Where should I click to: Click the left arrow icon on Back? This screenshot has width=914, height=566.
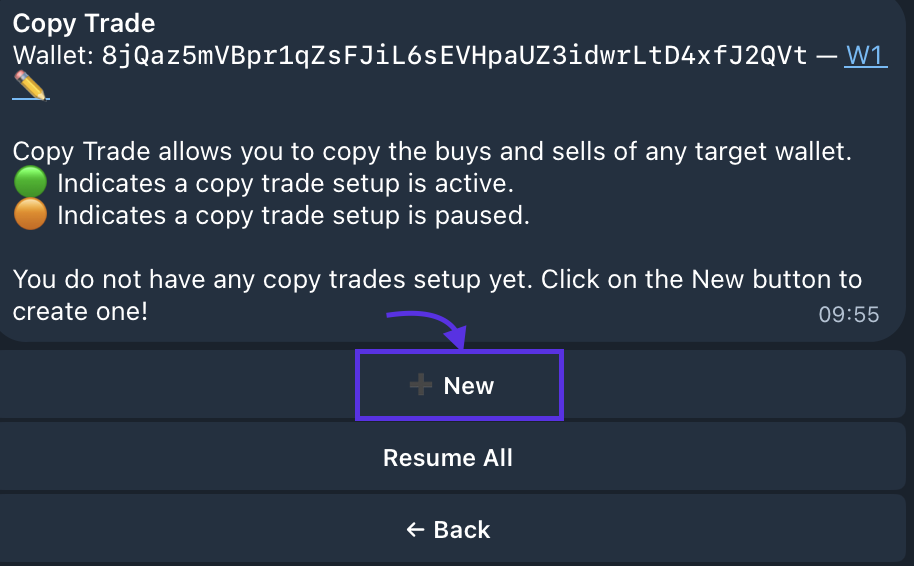point(416,529)
